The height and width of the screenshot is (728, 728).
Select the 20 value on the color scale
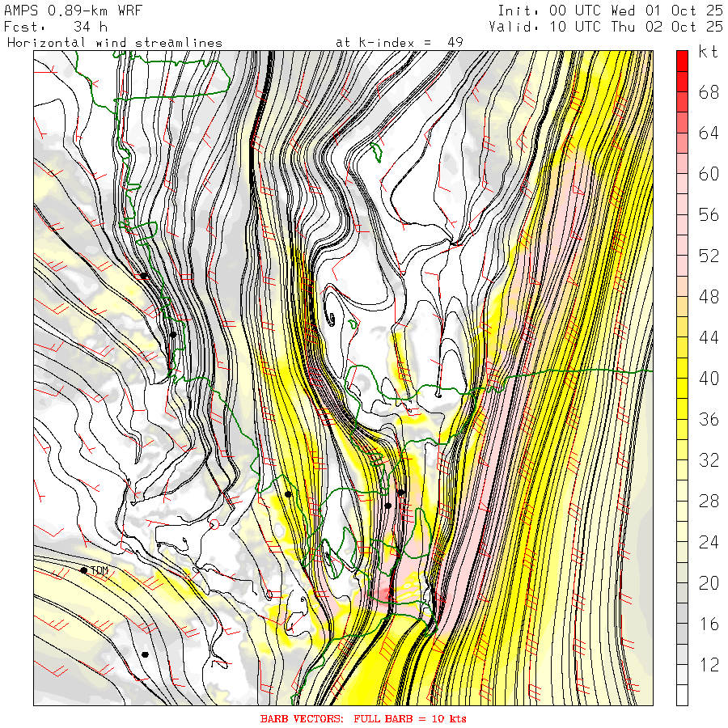(709, 582)
